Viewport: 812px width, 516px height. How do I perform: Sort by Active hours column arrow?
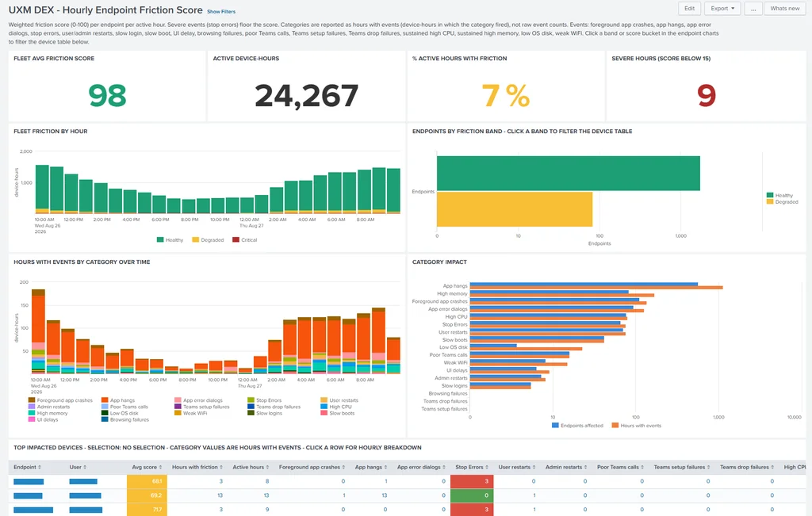pyautogui.click(x=267, y=468)
